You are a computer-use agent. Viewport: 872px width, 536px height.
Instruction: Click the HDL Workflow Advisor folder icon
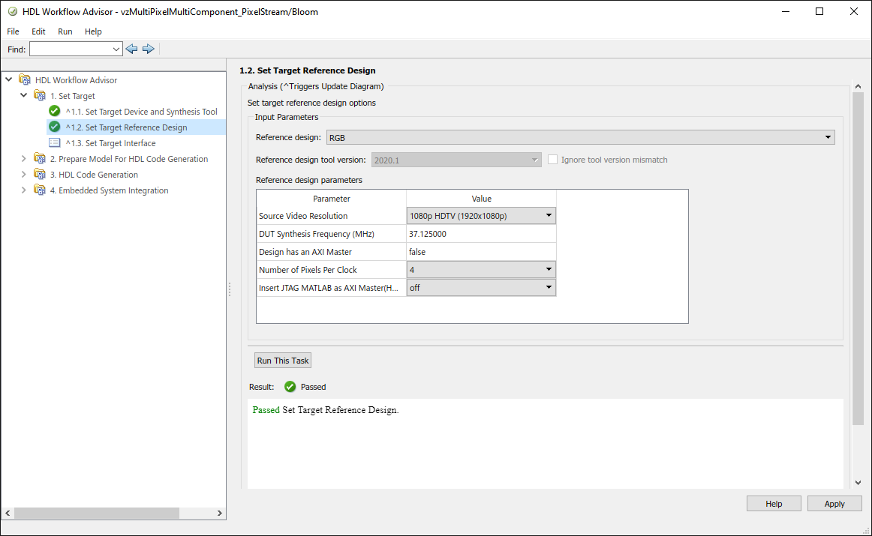coord(24,80)
